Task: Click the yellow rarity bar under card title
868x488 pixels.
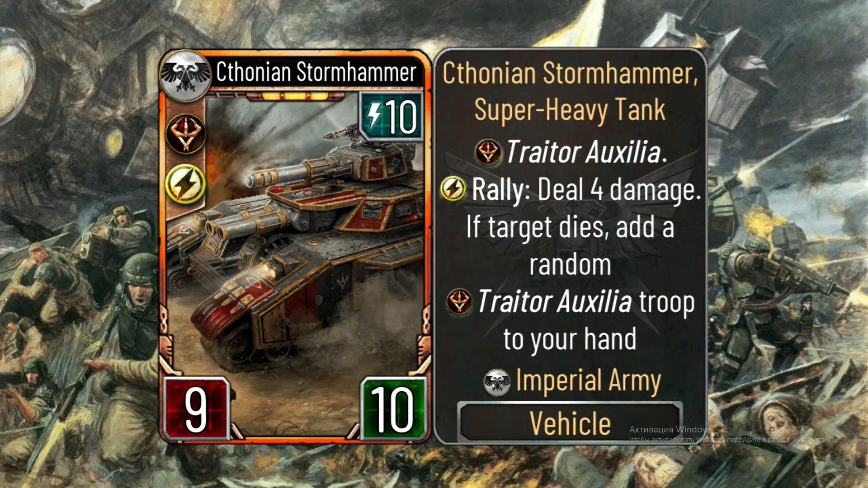Action: coord(295,96)
